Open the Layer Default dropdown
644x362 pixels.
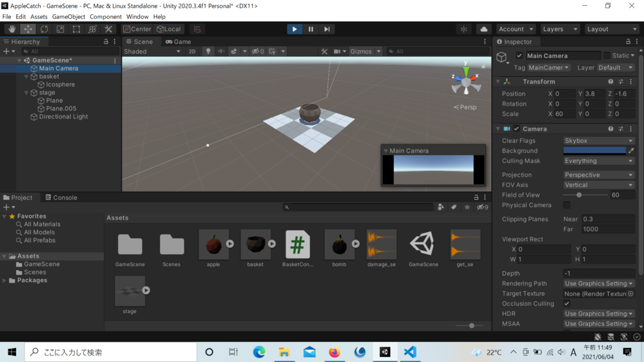point(616,67)
